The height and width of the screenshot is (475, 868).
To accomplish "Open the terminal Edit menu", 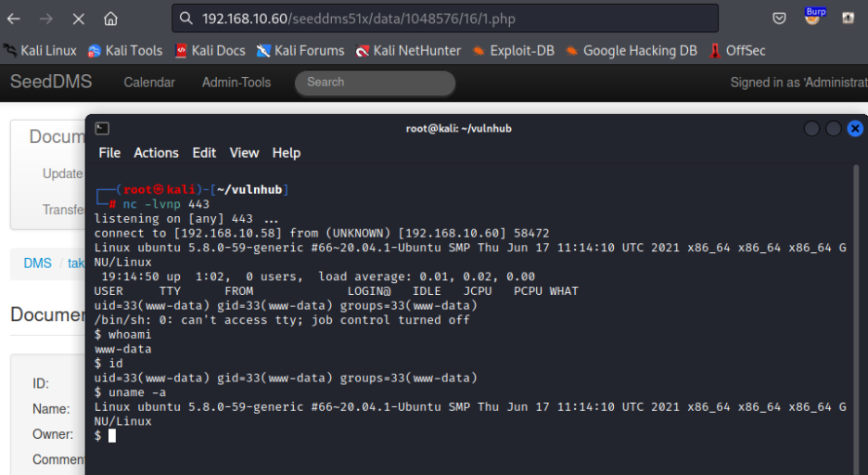I will pos(204,153).
